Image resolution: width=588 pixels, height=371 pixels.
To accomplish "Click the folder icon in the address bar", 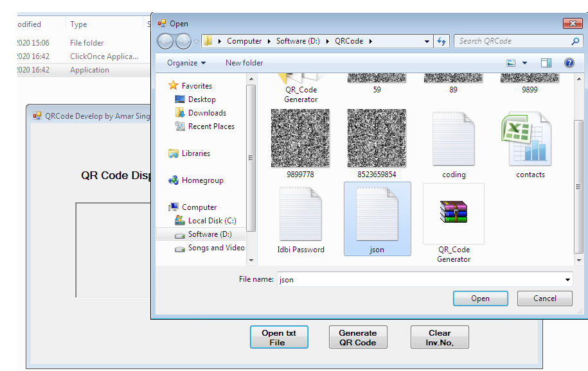I will [208, 41].
